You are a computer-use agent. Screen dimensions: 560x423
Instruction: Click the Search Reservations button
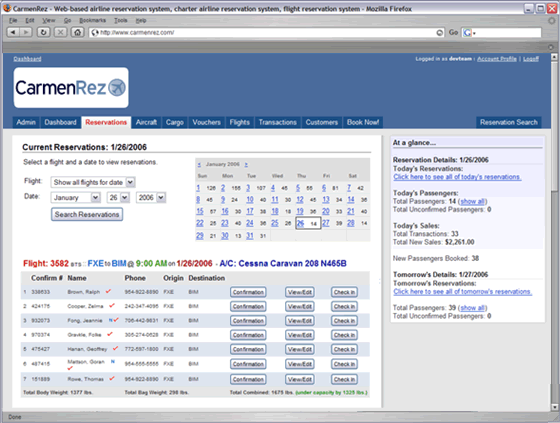point(87,214)
